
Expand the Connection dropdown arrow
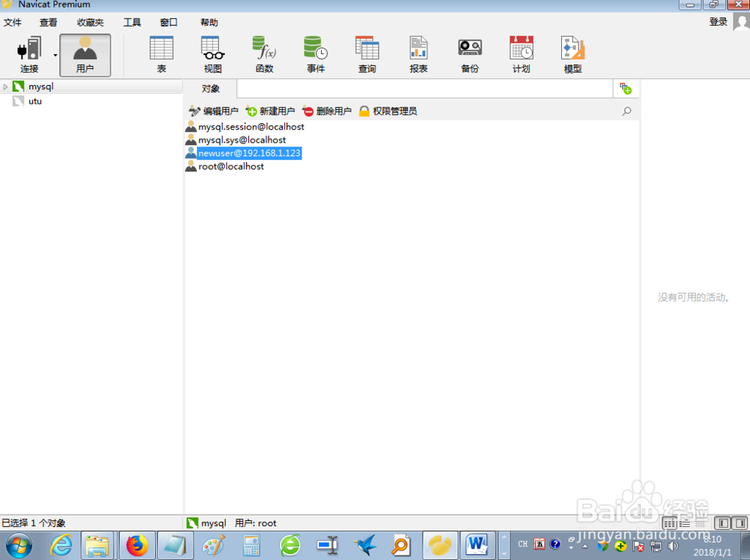pos(55,56)
